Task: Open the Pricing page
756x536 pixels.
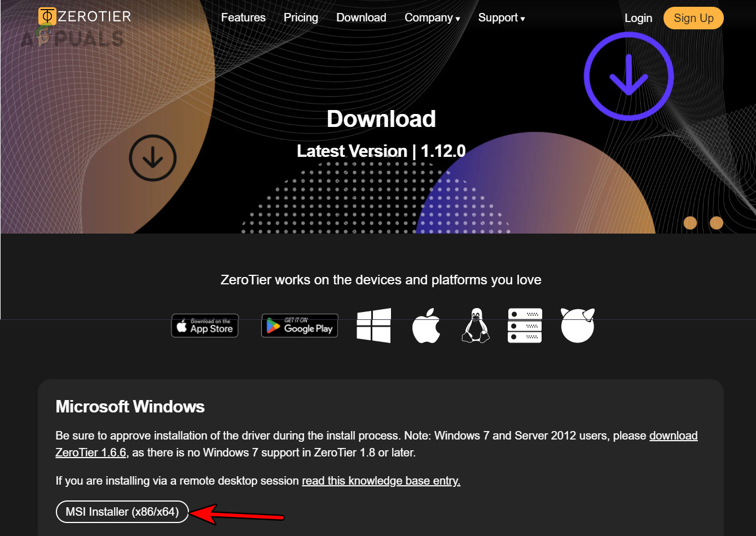Action: click(x=301, y=17)
